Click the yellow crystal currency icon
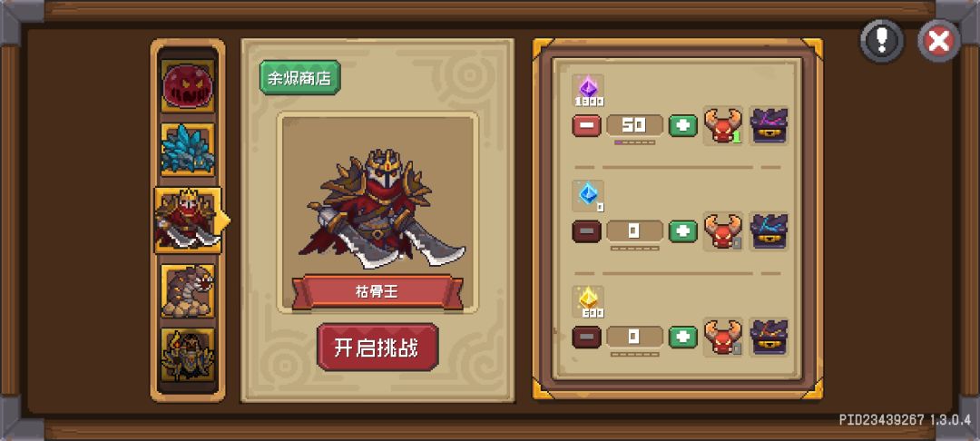Viewport: 980px width, 441px height. coord(588,300)
